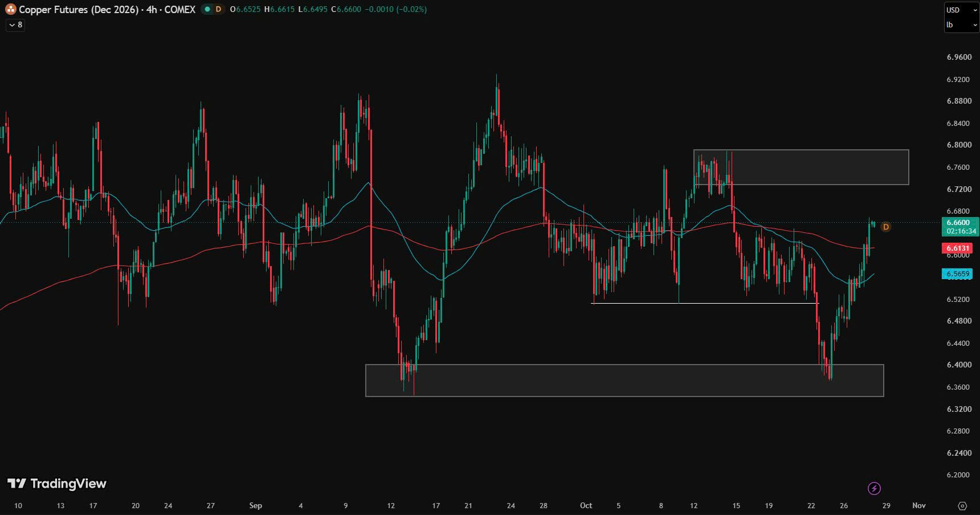
Task: Click the 6.3200 price axis label
Action: (959, 409)
